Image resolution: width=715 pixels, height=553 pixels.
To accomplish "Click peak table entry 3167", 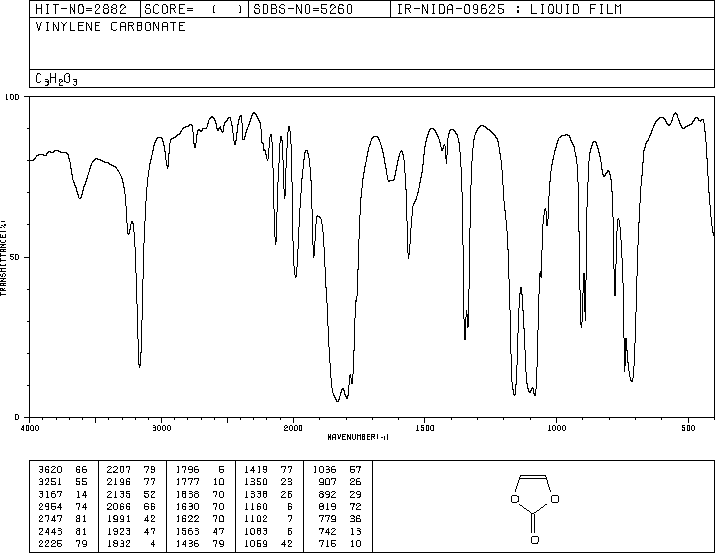I will pyautogui.click(x=50, y=494).
